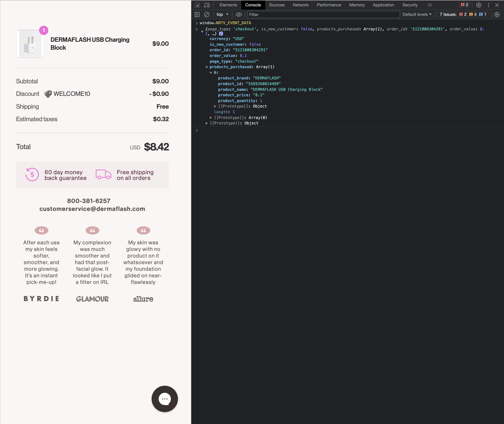This screenshot has height=424, width=504.
Task: Open the Sources tab
Action: (277, 5)
